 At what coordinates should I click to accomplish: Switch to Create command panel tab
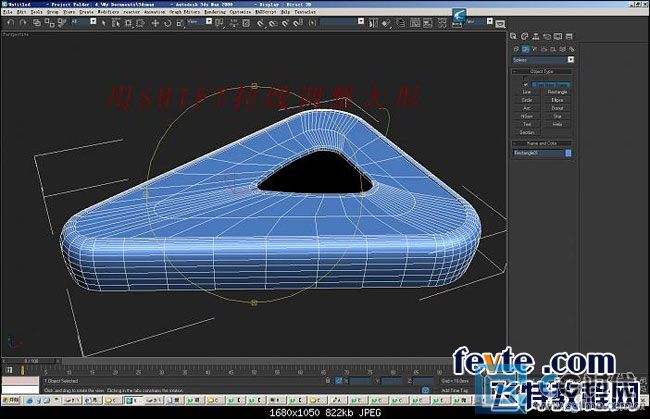pyautogui.click(x=514, y=36)
